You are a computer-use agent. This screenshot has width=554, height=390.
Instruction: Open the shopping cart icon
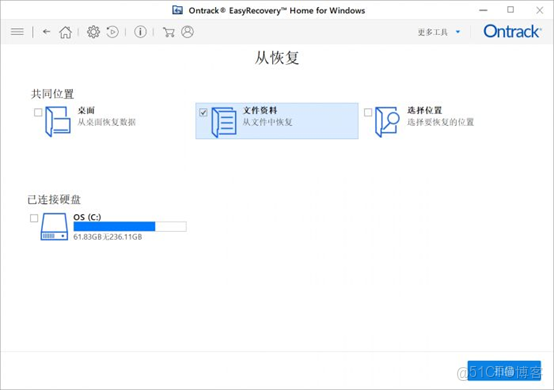(x=169, y=32)
